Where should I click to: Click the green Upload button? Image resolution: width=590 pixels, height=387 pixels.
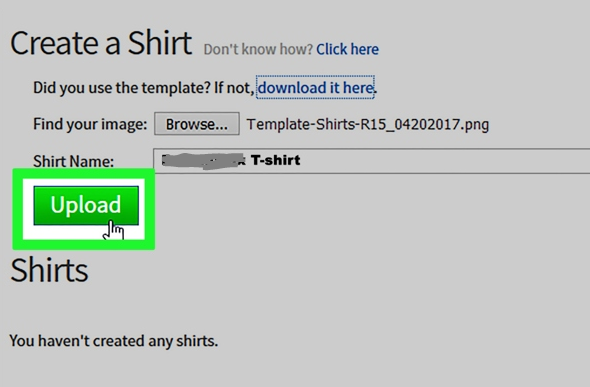click(86, 205)
